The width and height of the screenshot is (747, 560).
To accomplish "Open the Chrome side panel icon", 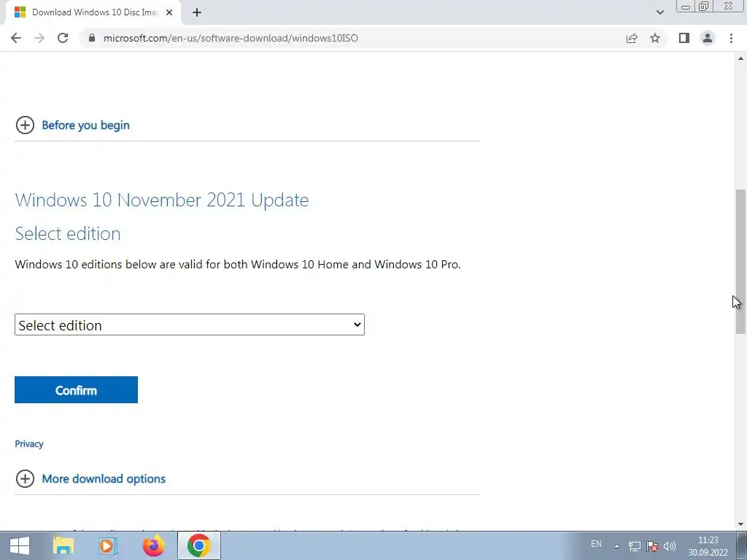I will (x=684, y=38).
